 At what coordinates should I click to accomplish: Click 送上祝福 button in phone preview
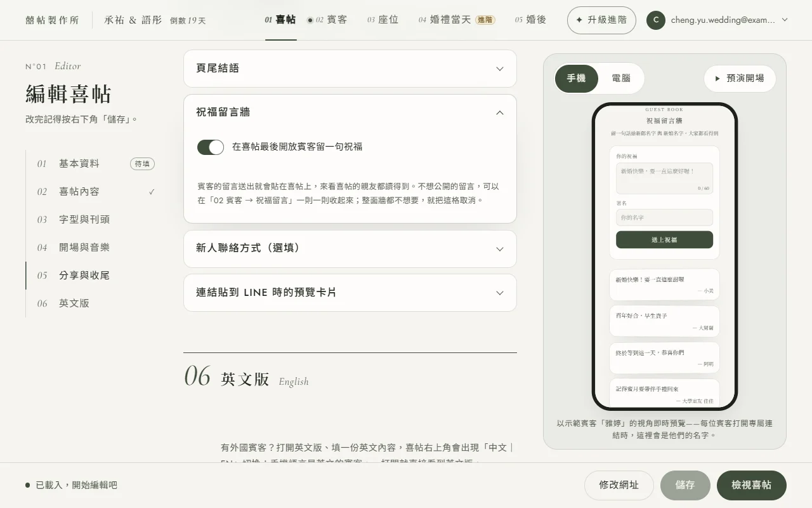coord(664,240)
